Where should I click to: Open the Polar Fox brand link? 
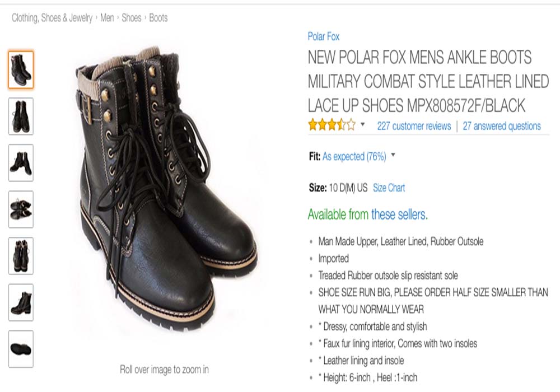click(x=324, y=37)
